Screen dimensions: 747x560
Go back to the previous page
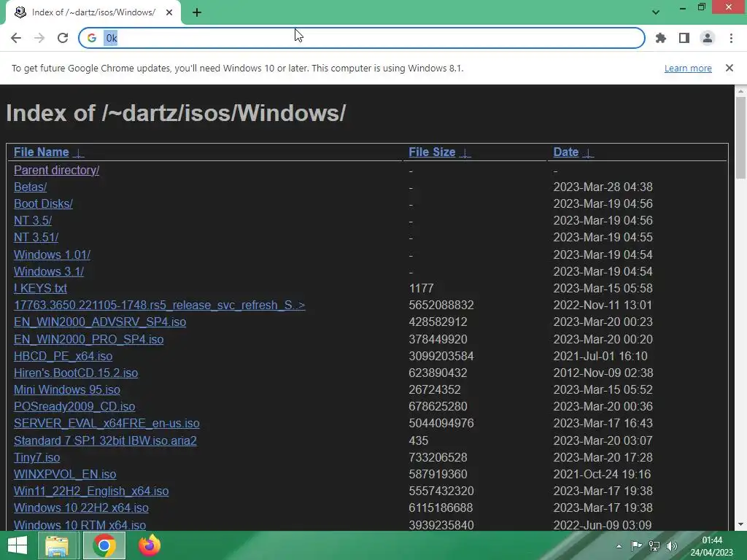(x=16, y=38)
